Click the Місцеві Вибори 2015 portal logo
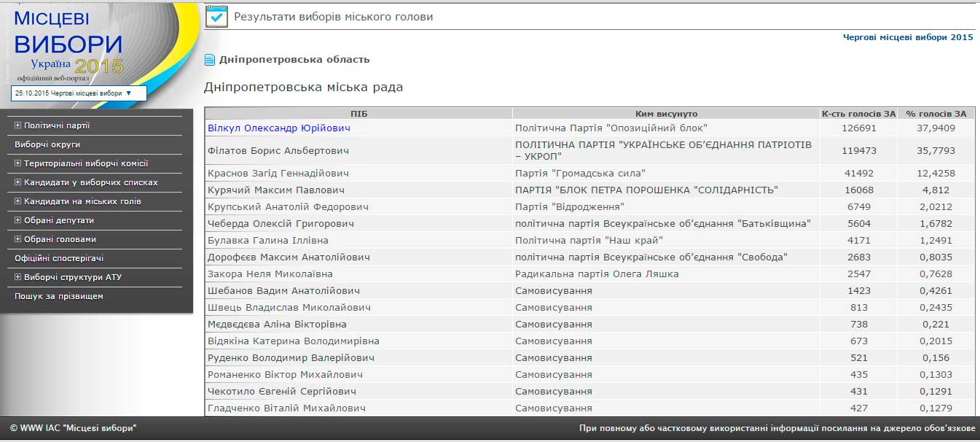The image size is (980, 442). point(69,44)
